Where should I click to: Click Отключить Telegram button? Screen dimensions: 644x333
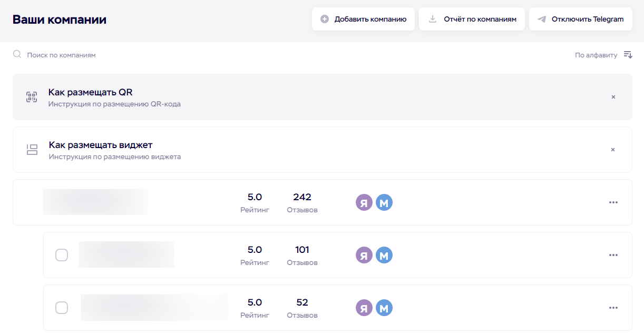(580, 19)
